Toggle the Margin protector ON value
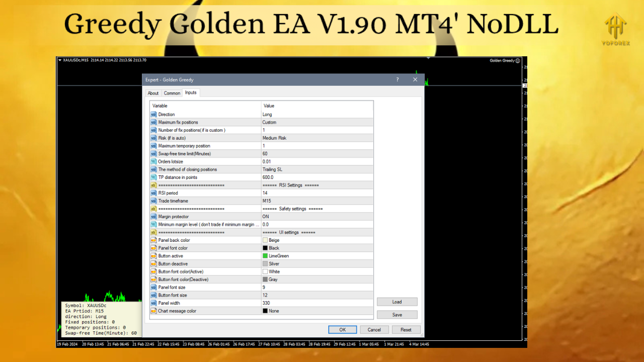This screenshot has height=362, width=644. [266, 217]
